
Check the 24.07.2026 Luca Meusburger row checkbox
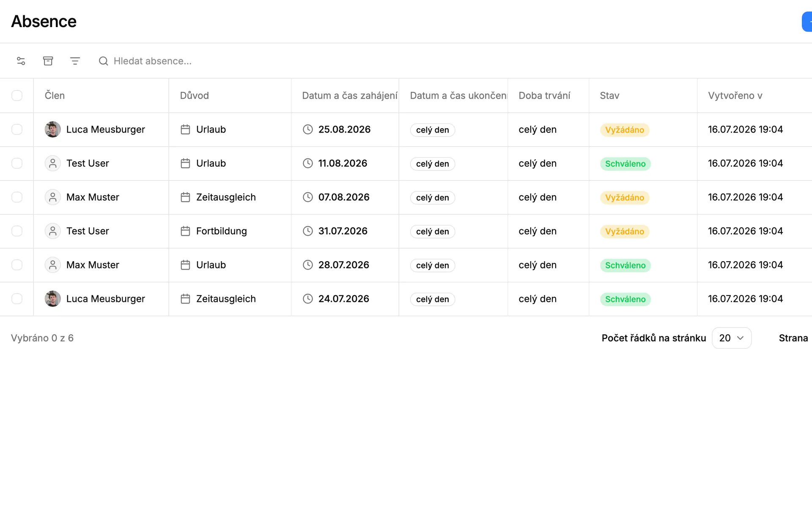(x=17, y=299)
